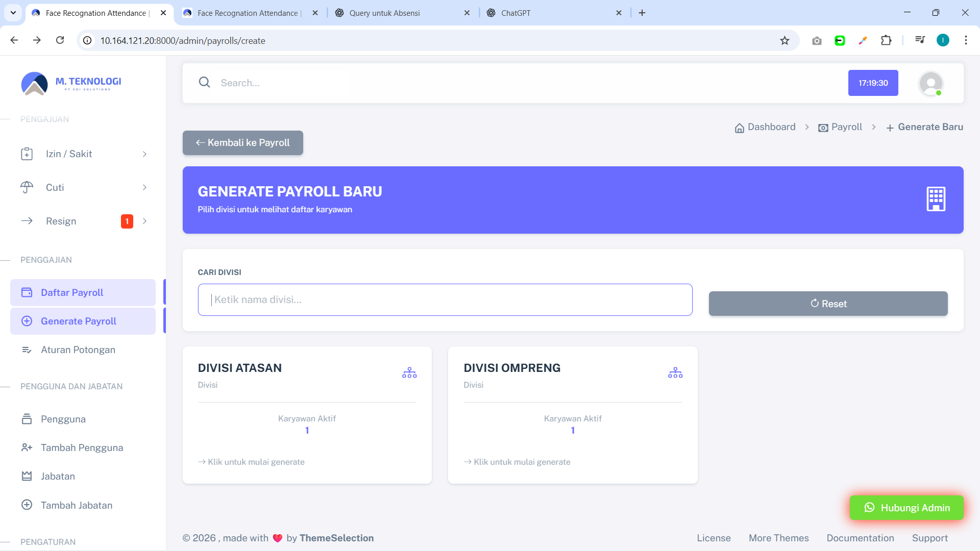This screenshot has width=980, height=551.
Task: Click Kembali ke Payroll button
Action: [x=242, y=143]
